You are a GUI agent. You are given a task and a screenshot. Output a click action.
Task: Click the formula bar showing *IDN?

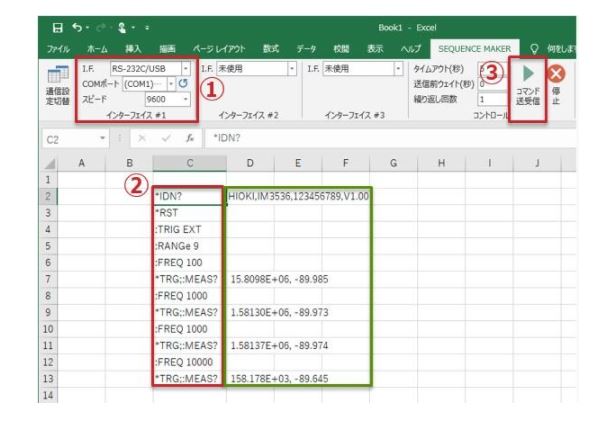pyautogui.click(x=390, y=138)
